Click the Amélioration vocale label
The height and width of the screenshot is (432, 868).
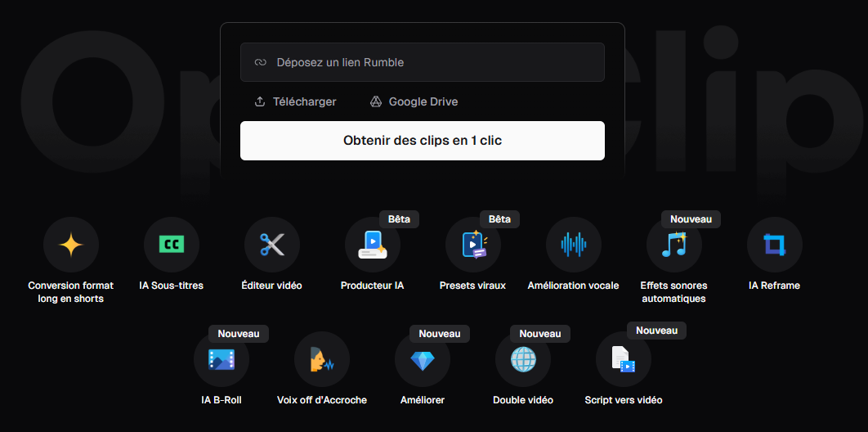(x=574, y=286)
